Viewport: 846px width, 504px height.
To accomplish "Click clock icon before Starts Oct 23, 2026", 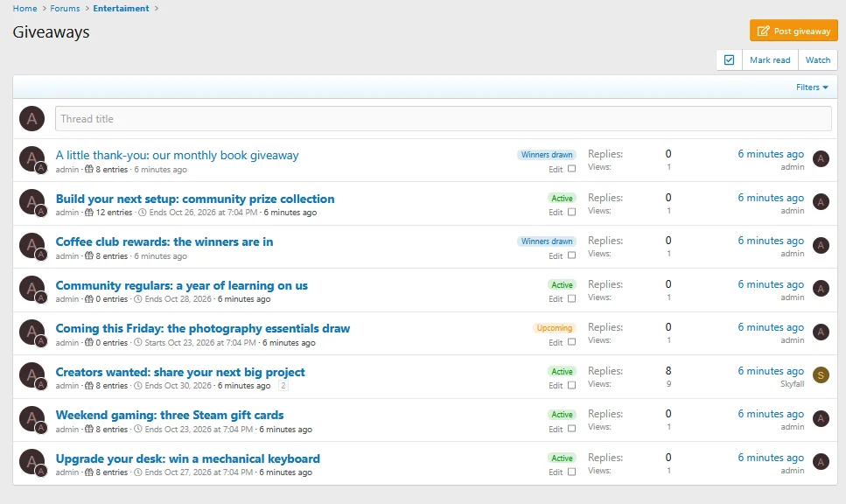I will click(x=138, y=343).
